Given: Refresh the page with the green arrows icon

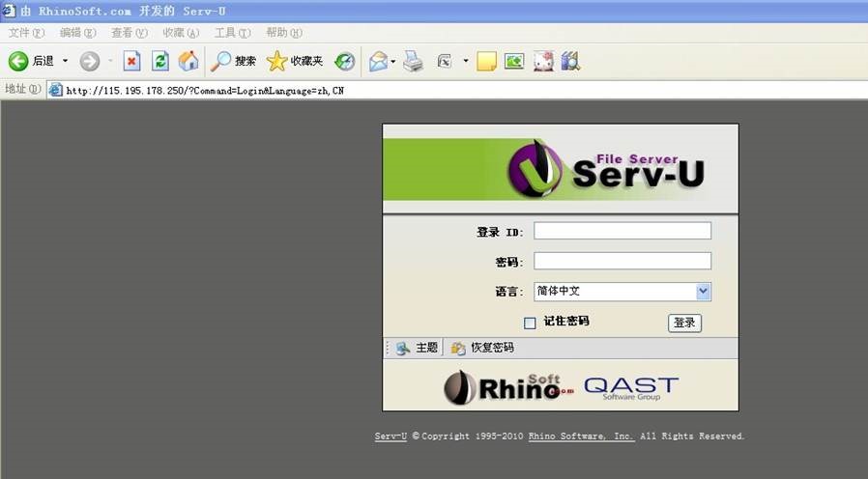Looking at the screenshot, I should [x=160, y=61].
